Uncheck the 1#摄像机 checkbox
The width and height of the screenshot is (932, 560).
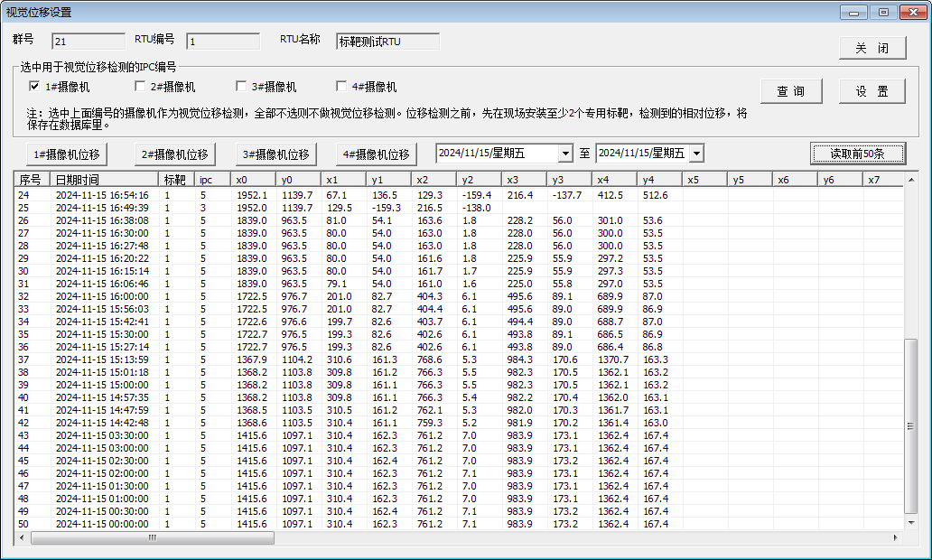click(35, 87)
